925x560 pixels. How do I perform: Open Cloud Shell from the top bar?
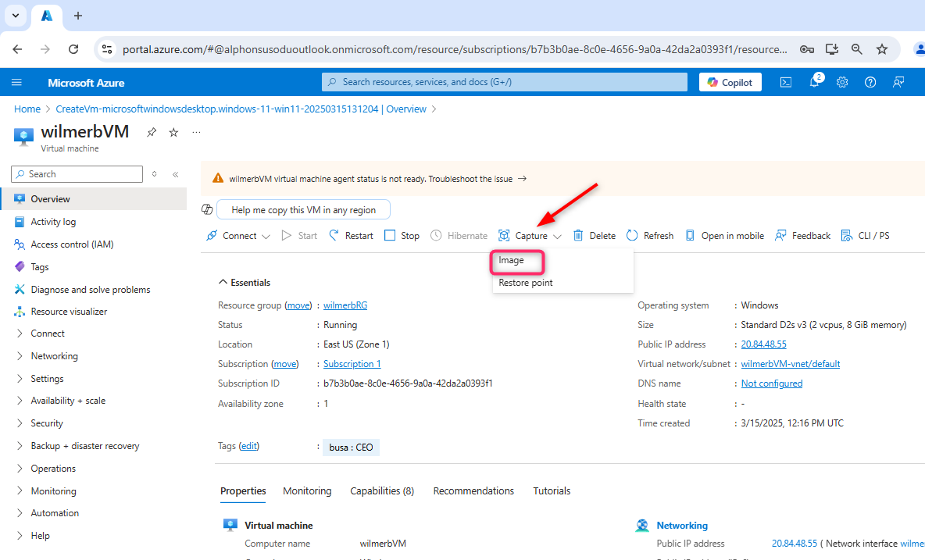[786, 83]
